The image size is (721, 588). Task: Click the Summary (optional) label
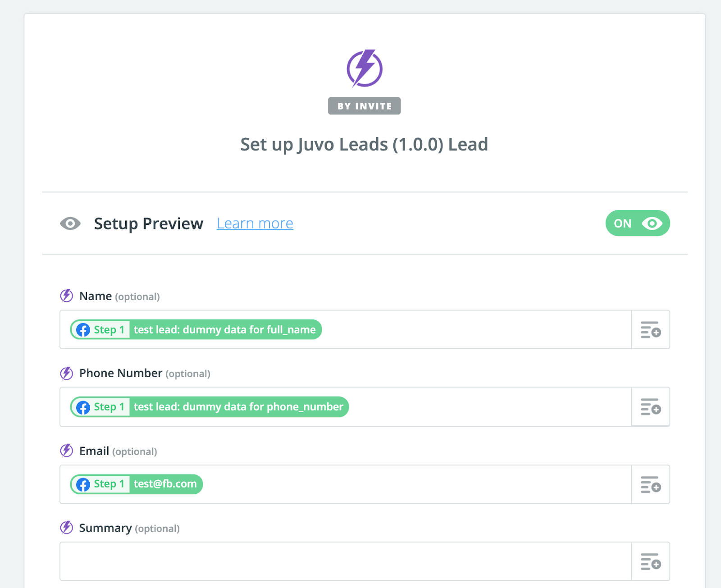[x=129, y=528]
